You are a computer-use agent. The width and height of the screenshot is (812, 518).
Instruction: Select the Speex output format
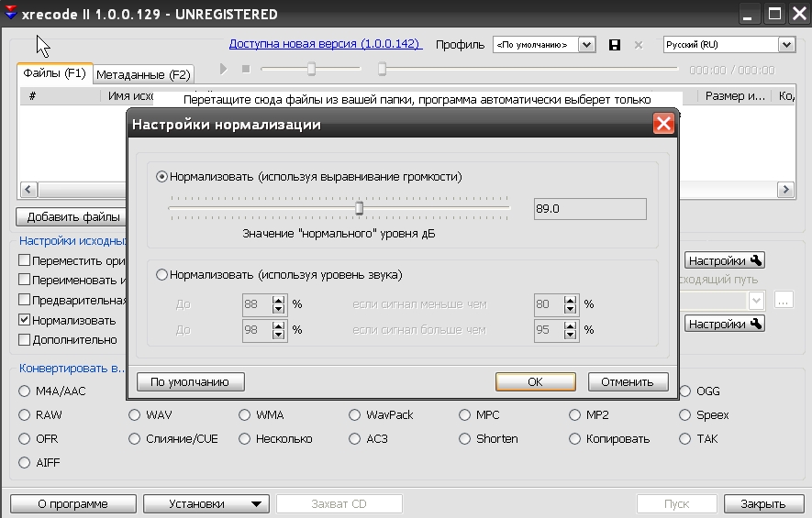[x=684, y=414]
